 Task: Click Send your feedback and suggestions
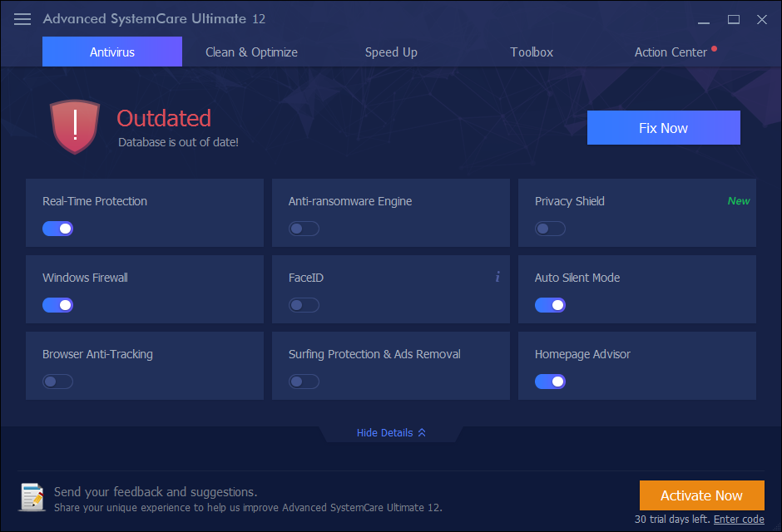tap(156, 492)
